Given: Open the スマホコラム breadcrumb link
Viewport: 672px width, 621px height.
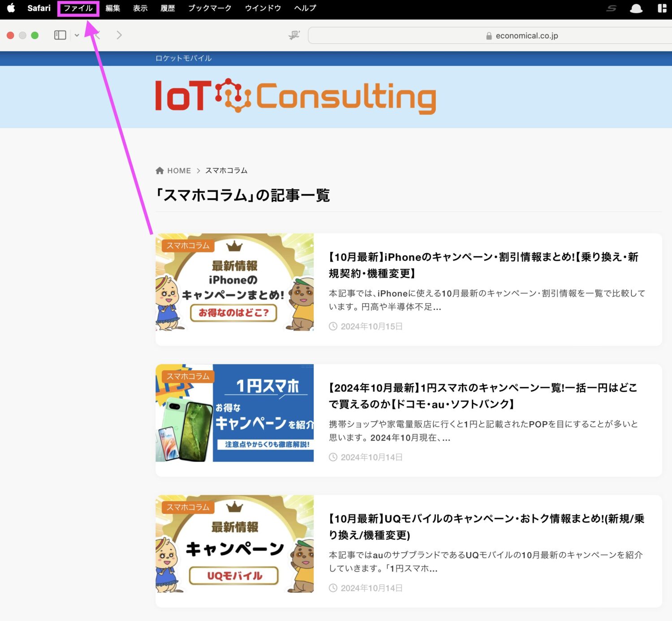Looking at the screenshot, I should click(226, 171).
